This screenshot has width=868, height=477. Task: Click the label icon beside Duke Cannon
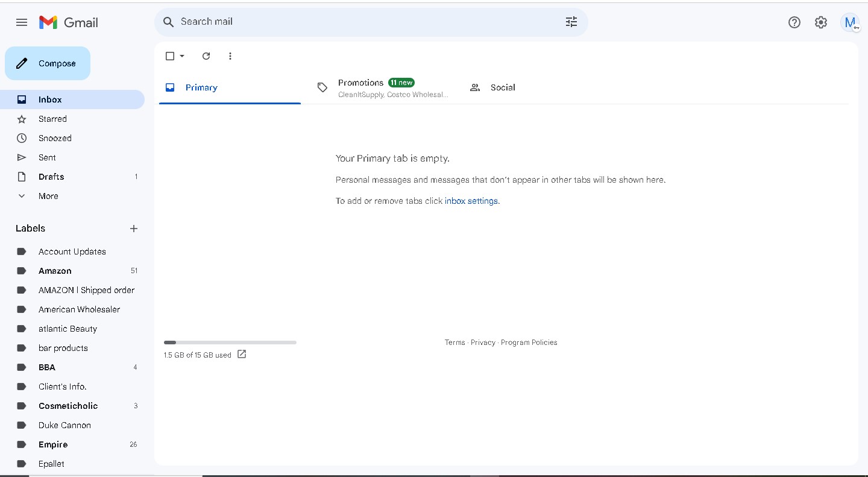point(22,425)
